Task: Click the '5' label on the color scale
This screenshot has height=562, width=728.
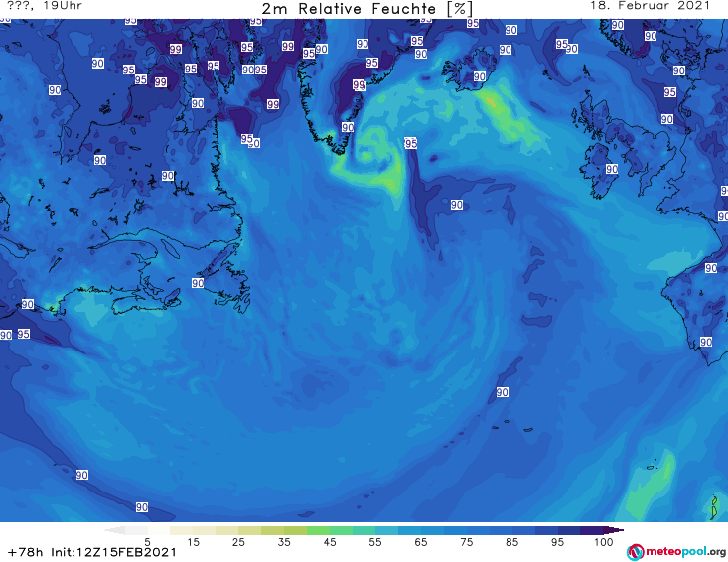Action: [147, 542]
